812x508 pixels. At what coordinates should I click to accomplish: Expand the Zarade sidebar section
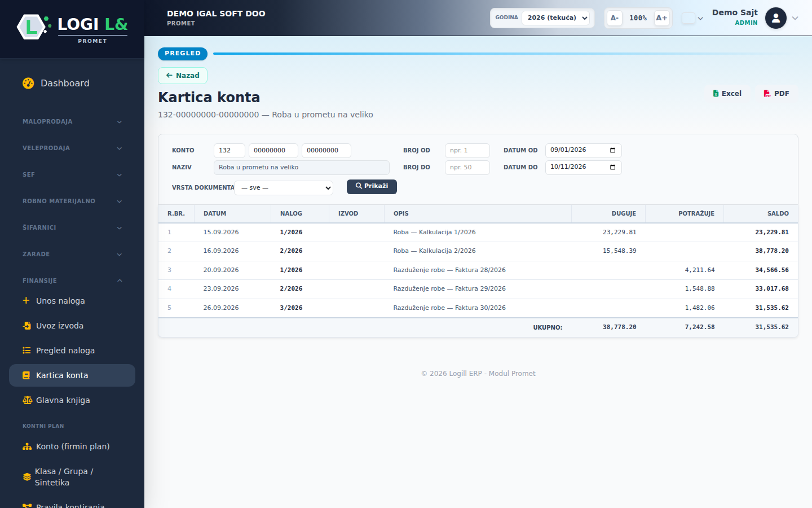click(x=72, y=255)
